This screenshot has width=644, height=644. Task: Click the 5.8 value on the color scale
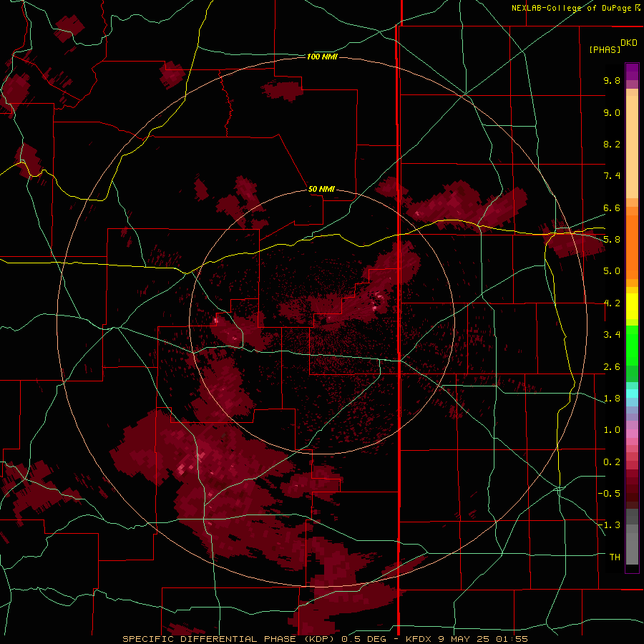pos(612,240)
